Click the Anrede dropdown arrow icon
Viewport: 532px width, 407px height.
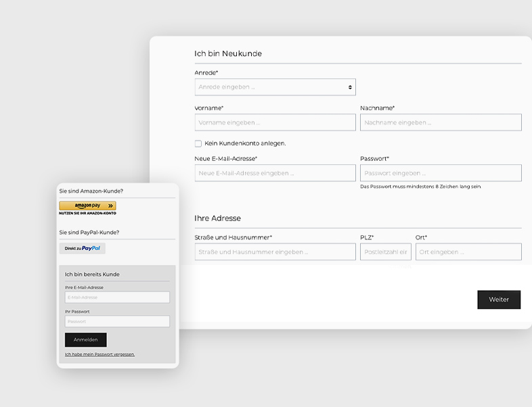point(350,87)
